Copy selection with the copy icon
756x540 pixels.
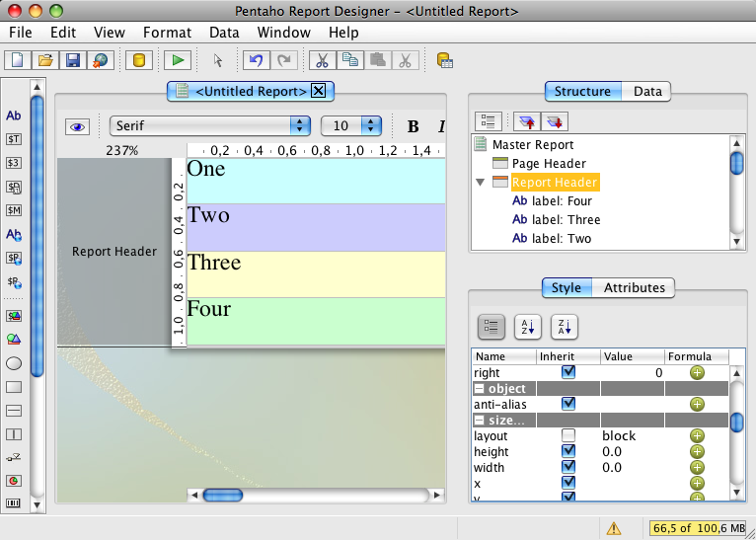[x=350, y=60]
